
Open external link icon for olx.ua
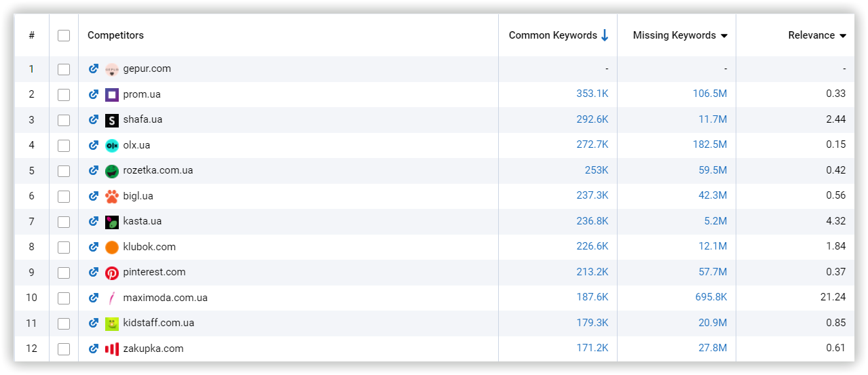(x=94, y=145)
